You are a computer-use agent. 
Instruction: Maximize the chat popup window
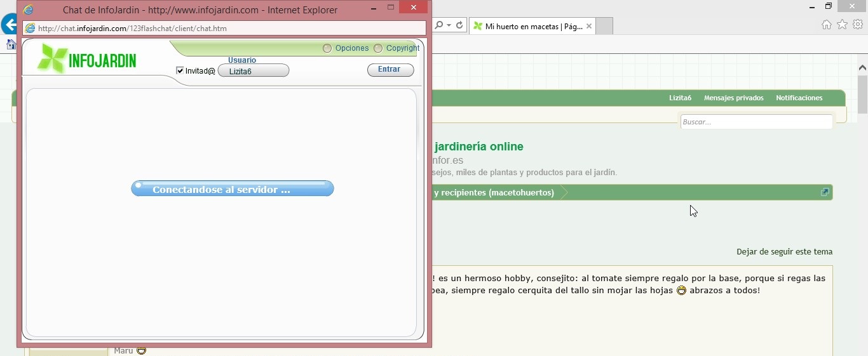pos(391,8)
